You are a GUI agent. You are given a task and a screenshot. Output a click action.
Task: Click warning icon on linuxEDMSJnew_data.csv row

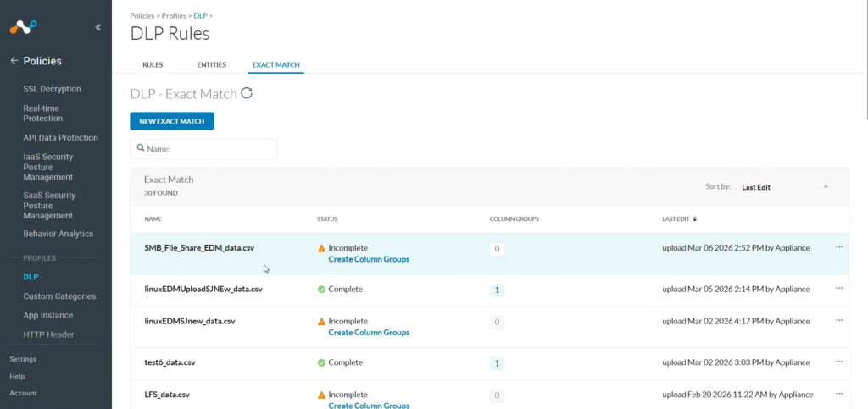[x=321, y=322]
